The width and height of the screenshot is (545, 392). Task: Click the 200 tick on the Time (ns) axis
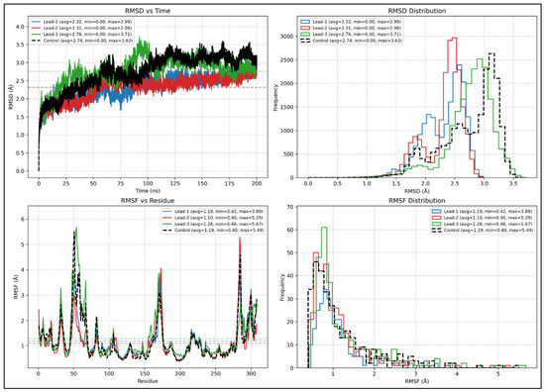click(257, 183)
